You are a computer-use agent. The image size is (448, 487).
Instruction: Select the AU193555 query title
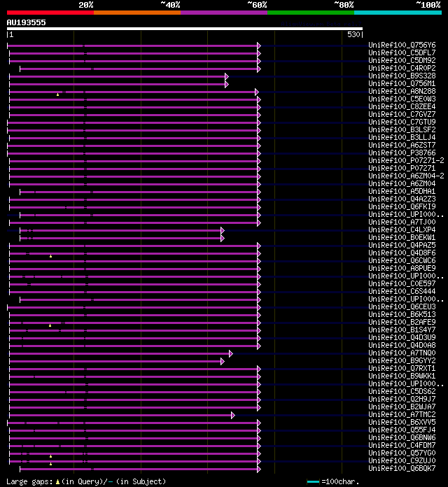tap(26, 22)
